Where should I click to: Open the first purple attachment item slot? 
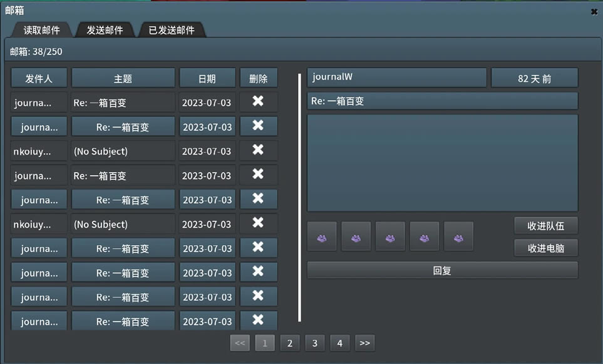(x=322, y=236)
